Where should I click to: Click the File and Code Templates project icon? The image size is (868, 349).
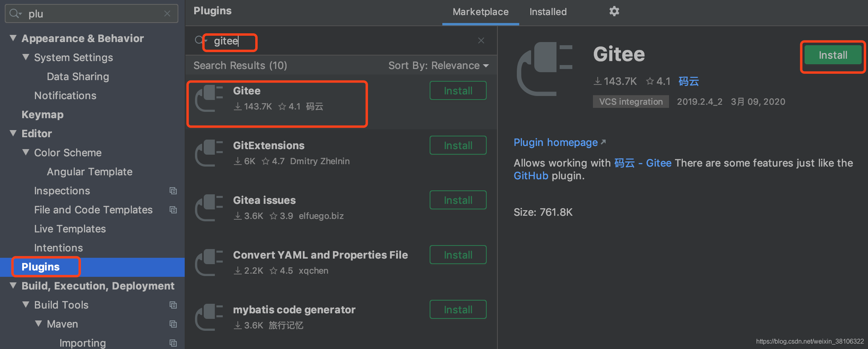click(x=173, y=210)
